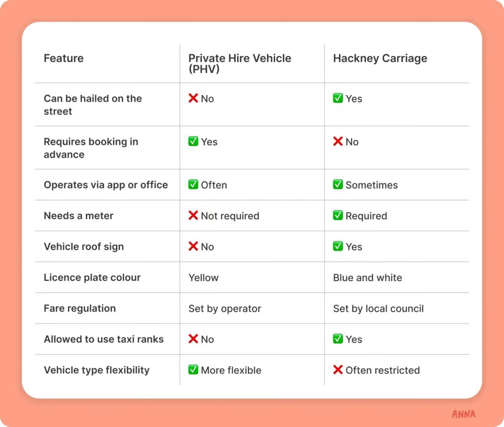Click the red cross for PHV taxi ranks
Screen dimensions: 504x427
tap(193, 339)
